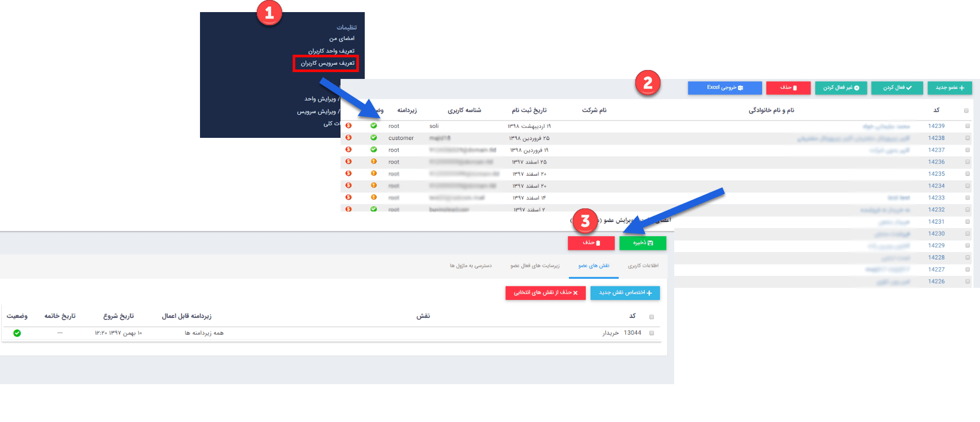The image size is (980, 422).
Task: Tick the checkbox for member 14229
Action: pyautogui.click(x=967, y=246)
